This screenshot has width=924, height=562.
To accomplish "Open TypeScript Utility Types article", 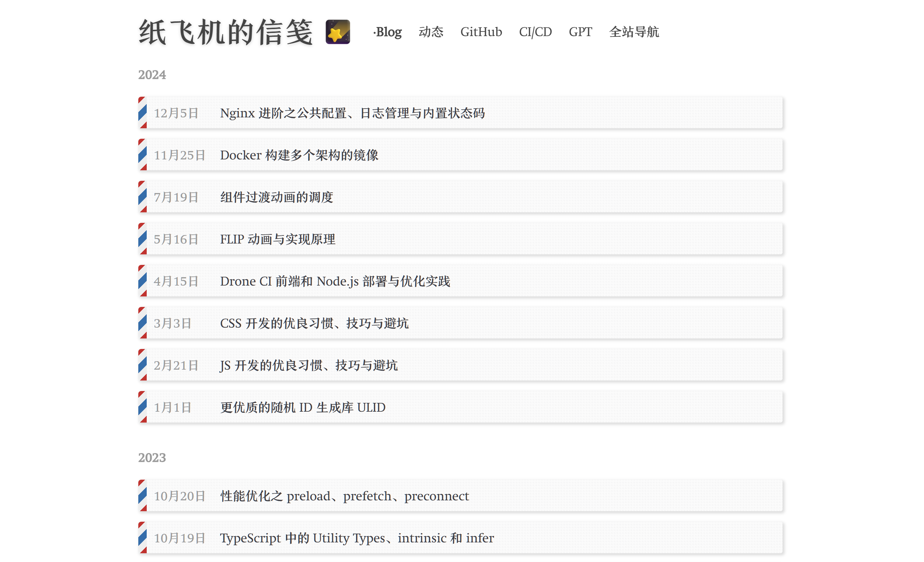I will pos(357,537).
